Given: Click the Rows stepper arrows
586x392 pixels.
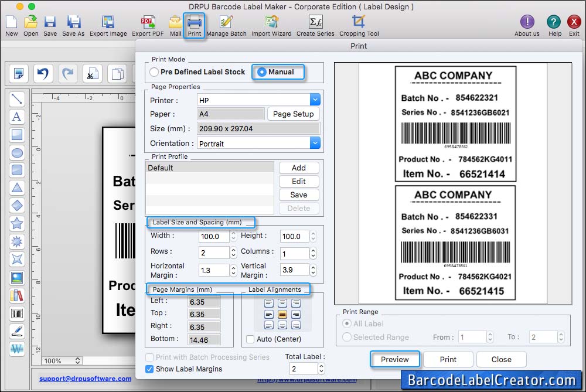Looking at the screenshot, I should [234, 253].
